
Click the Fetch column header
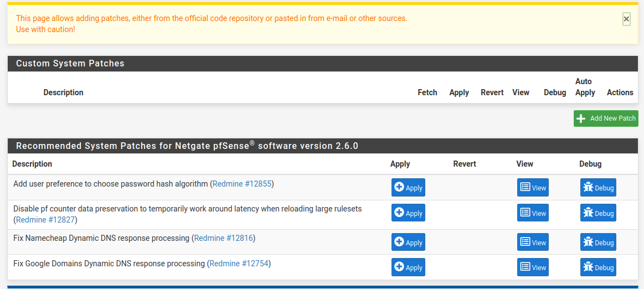pyautogui.click(x=427, y=92)
